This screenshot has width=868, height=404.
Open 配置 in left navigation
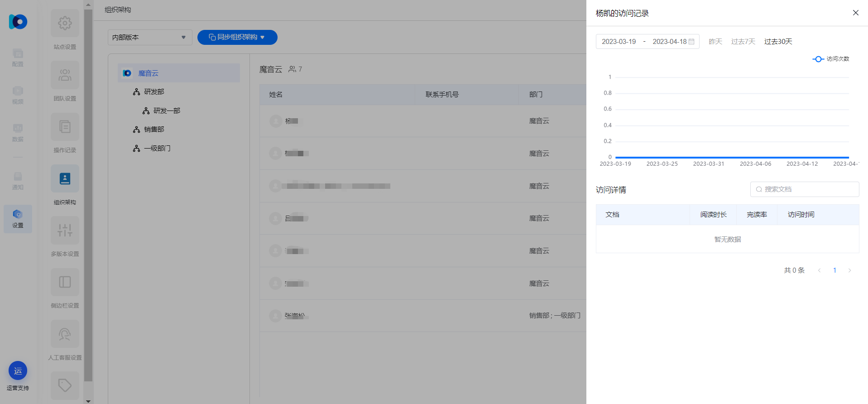[18, 58]
